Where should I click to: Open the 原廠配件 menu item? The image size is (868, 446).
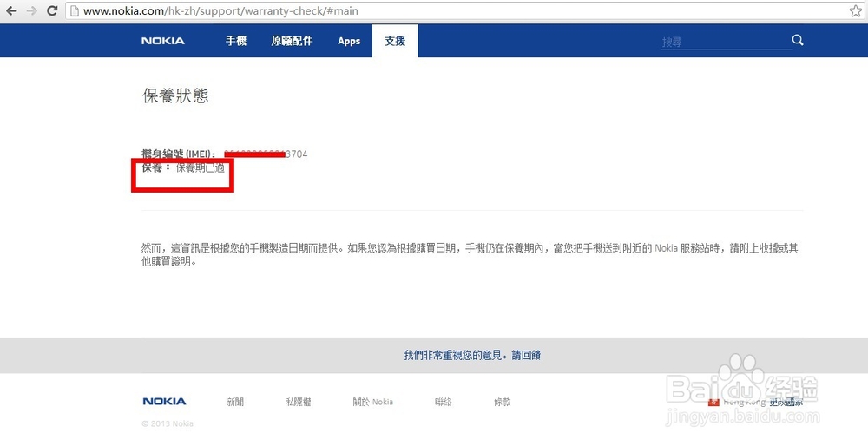click(292, 41)
